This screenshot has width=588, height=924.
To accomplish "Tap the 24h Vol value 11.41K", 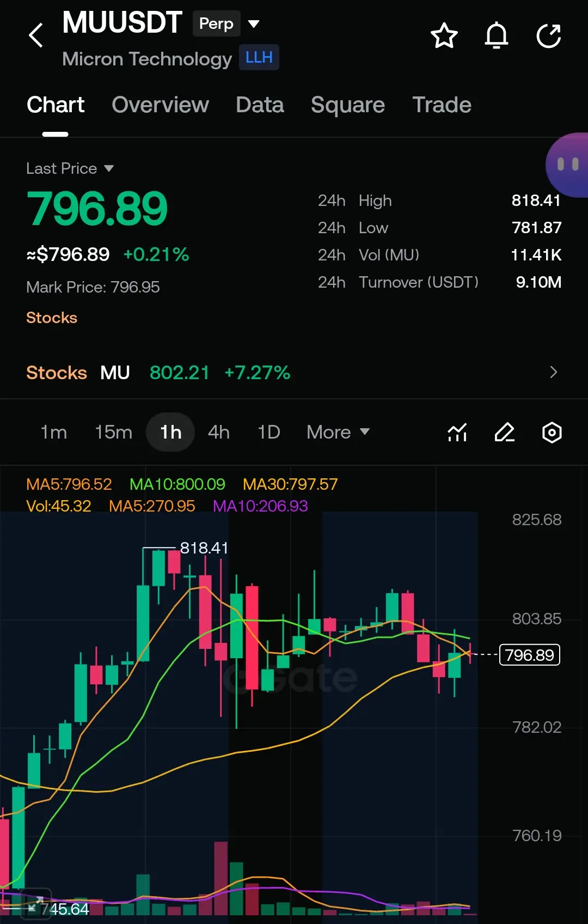I will [x=536, y=255].
